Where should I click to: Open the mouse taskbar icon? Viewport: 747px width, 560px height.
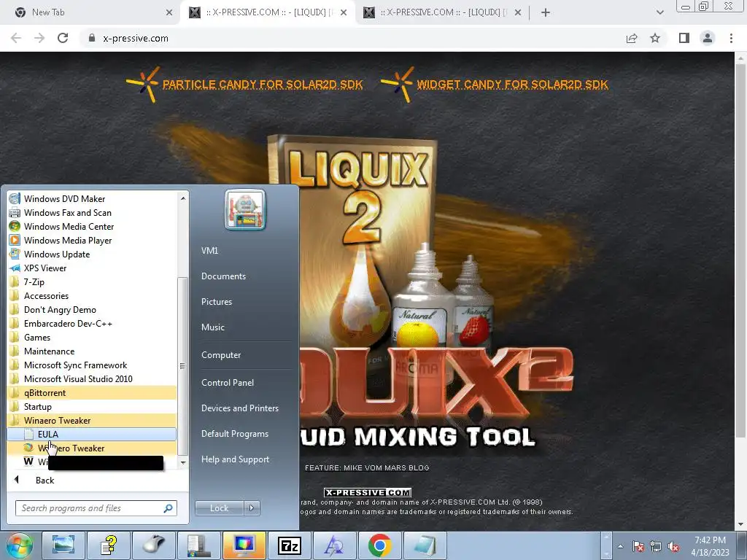[x=153, y=545]
